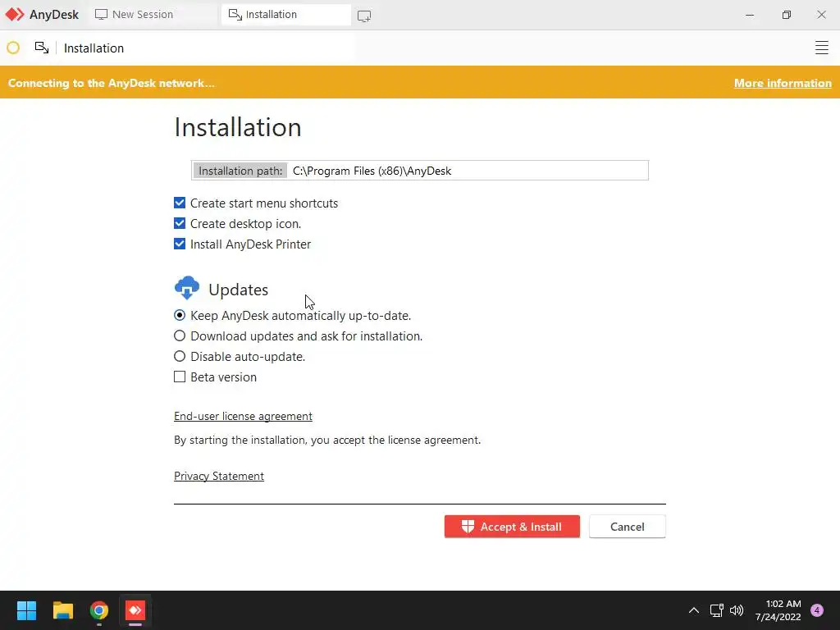Click the Connecting to the AnyDesk network message
Image resolution: width=840 pixels, height=630 pixels.
[x=112, y=83]
